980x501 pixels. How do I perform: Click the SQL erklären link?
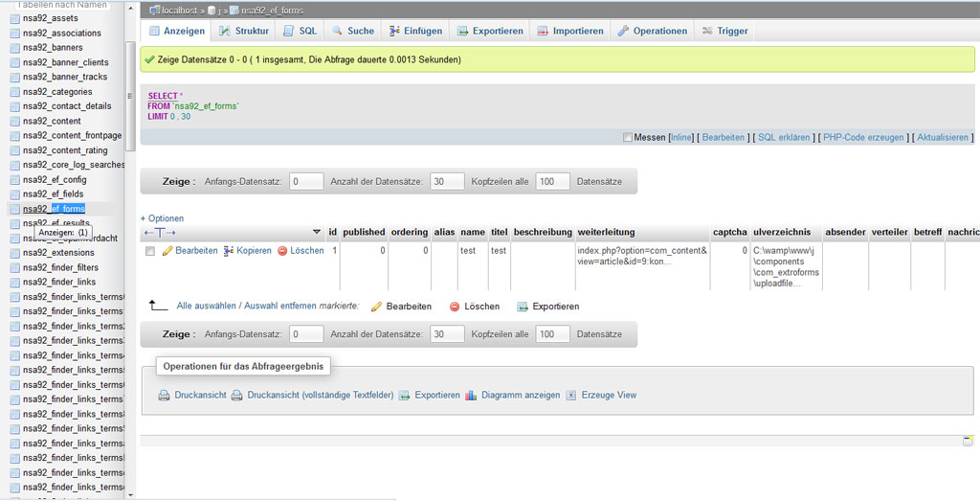coord(784,138)
